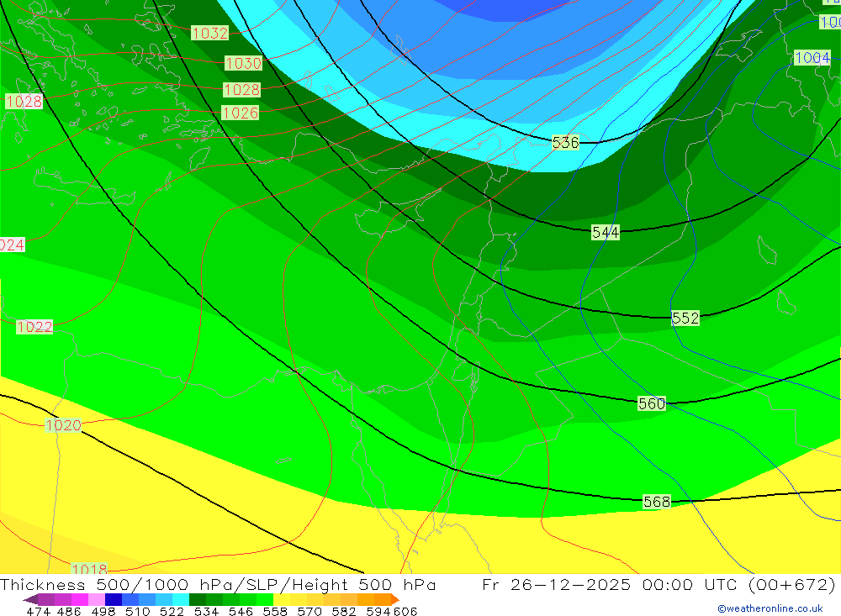Click the 544 height contour label
The width and height of the screenshot is (841, 616).
tap(606, 232)
